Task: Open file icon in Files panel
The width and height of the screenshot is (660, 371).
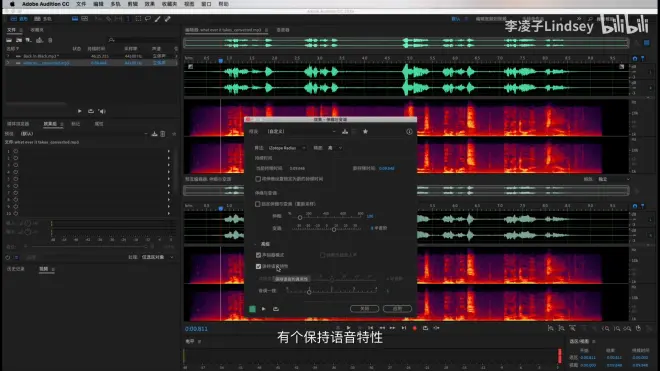Action: coord(9,40)
